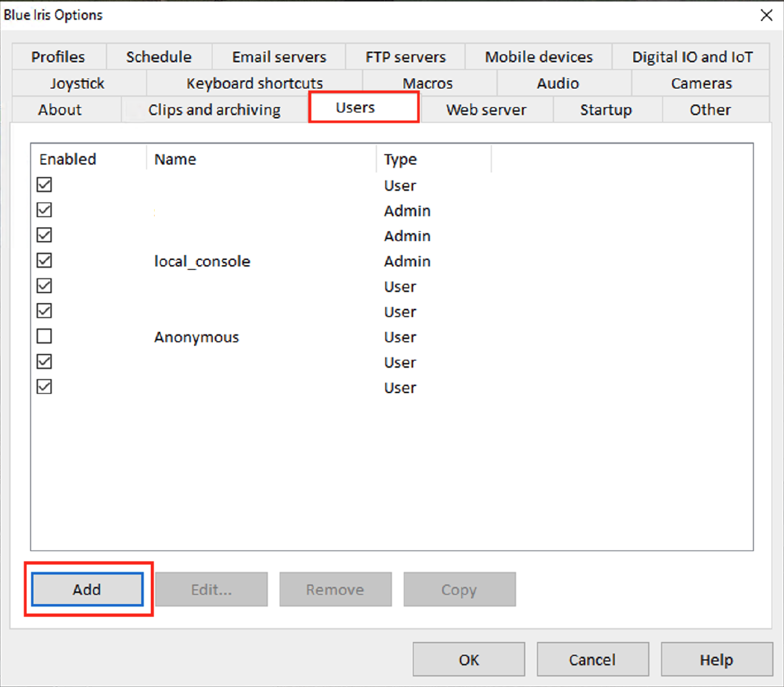Select the FTP servers tab
The height and width of the screenshot is (687, 784).
click(405, 57)
